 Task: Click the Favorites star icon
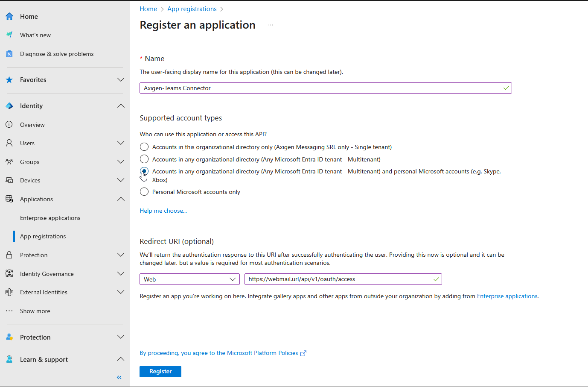pyautogui.click(x=9, y=80)
